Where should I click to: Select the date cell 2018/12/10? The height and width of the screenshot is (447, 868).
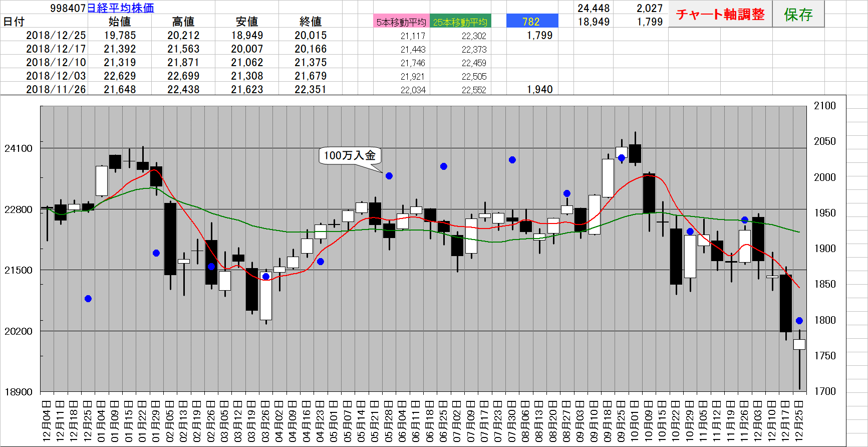click(56, 62)
